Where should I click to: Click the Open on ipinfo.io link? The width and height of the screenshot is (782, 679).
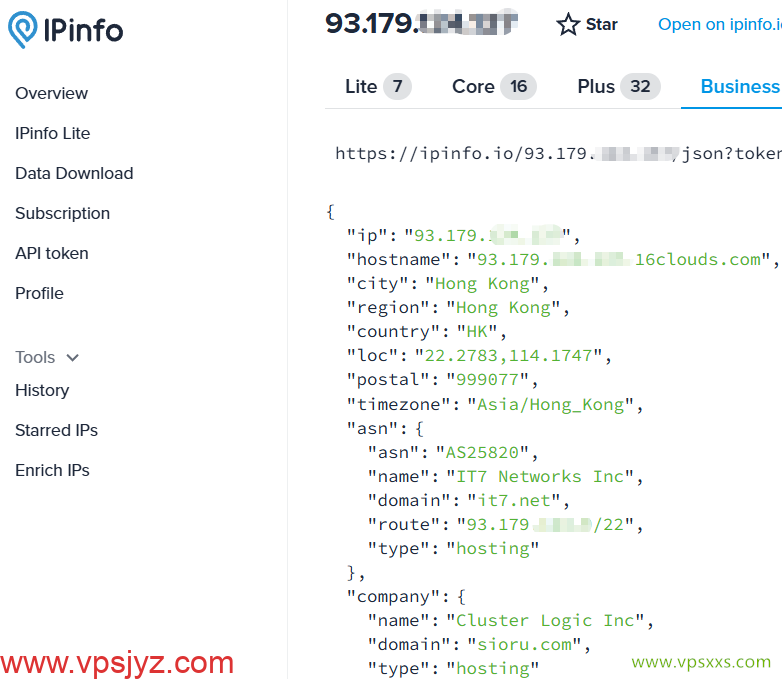pyautogui.click(x=718, y=25)
